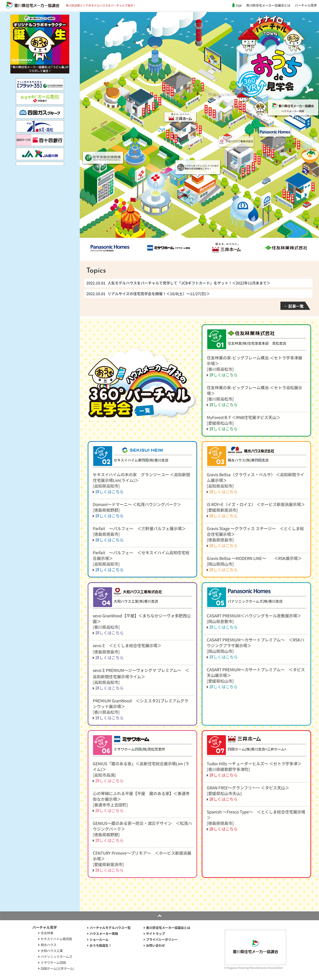Click the 四国ガスグループ sidebar banner
The height and width of the screenshot is (980, 319).
[40, 112]
